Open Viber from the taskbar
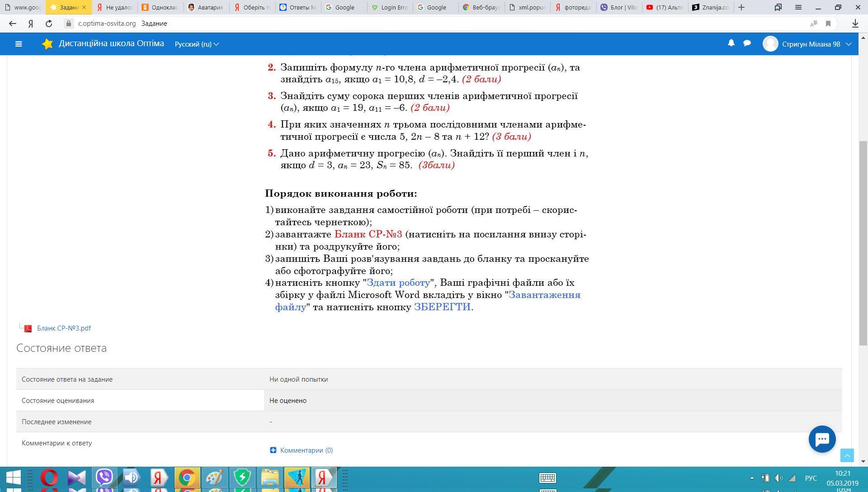 pyautogui.click(x=104, y=477)
